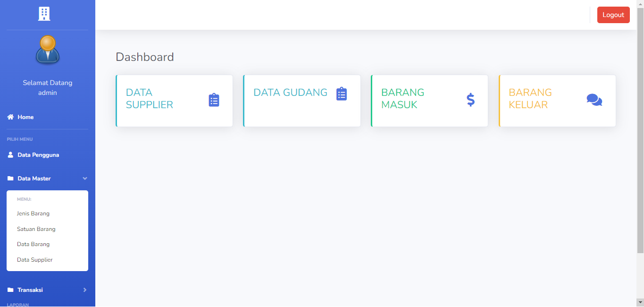The height and width of the screenshot is (307, 644).
Task: Click the BARANG KELUAR card title
Action: click(530, 98)
